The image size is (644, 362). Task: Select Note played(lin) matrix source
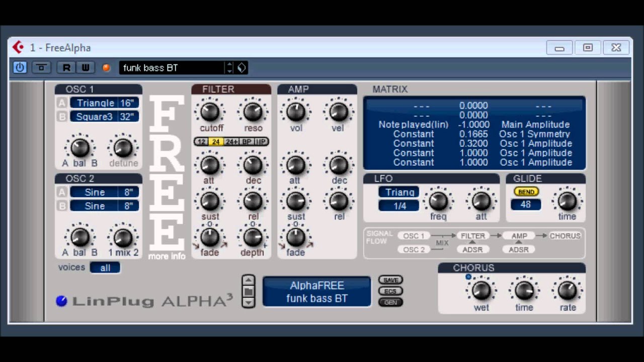coord(414,125)
